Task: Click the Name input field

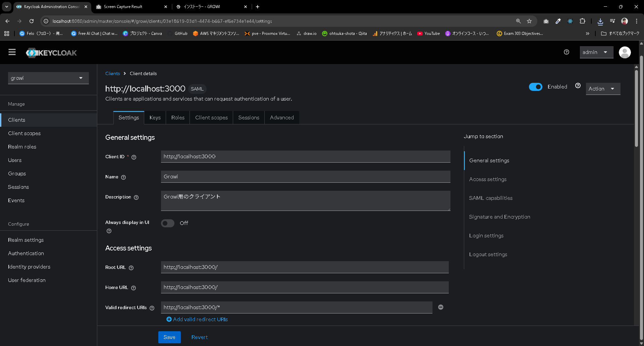Action: pos(306,177)
